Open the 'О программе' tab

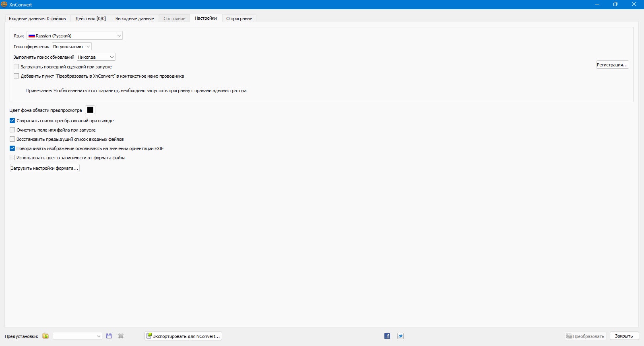coord(239,19)
